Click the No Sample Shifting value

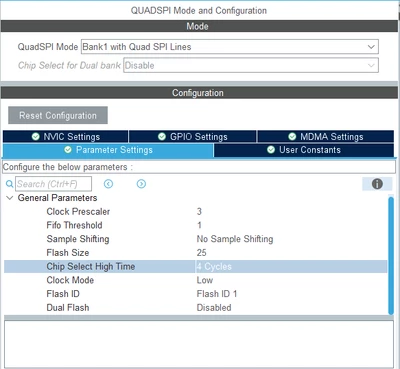click(x=235, y=239)
